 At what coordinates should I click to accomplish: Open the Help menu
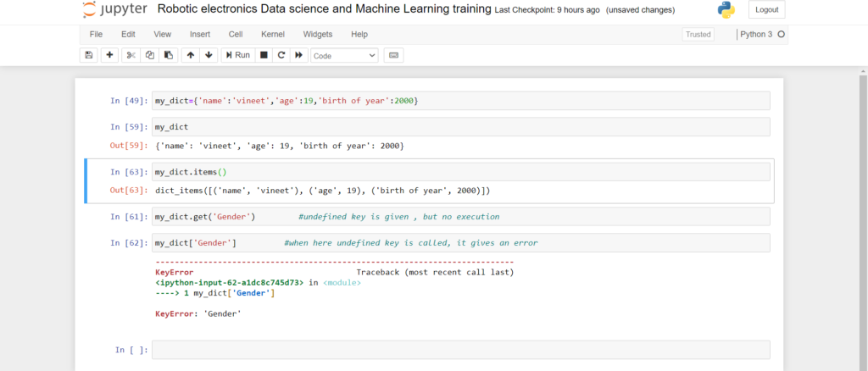point(359,34)
